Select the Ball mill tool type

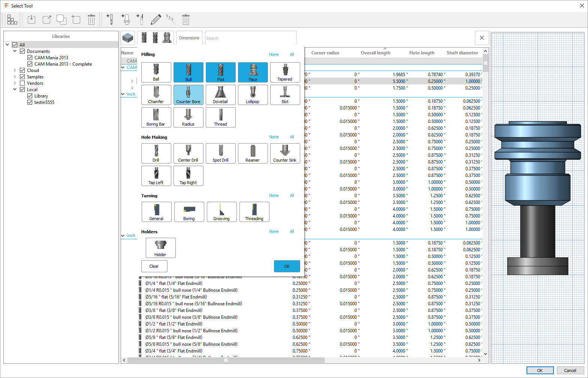click(156, 72)
